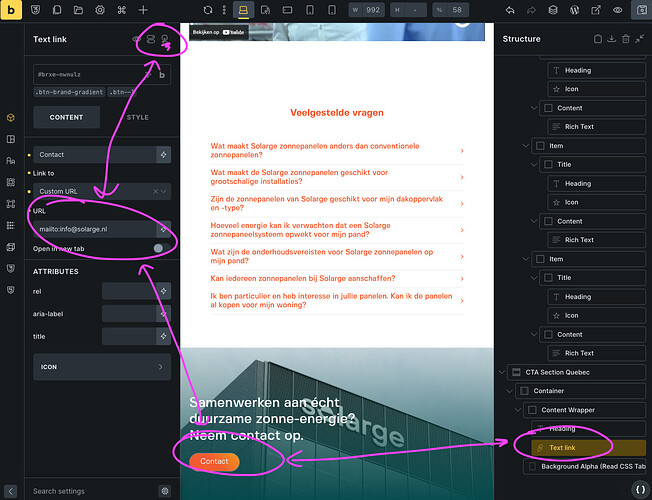Toggle the preview eye icon in top toolbar
This screenshot has width=652, height=500.
click(617, 10)
